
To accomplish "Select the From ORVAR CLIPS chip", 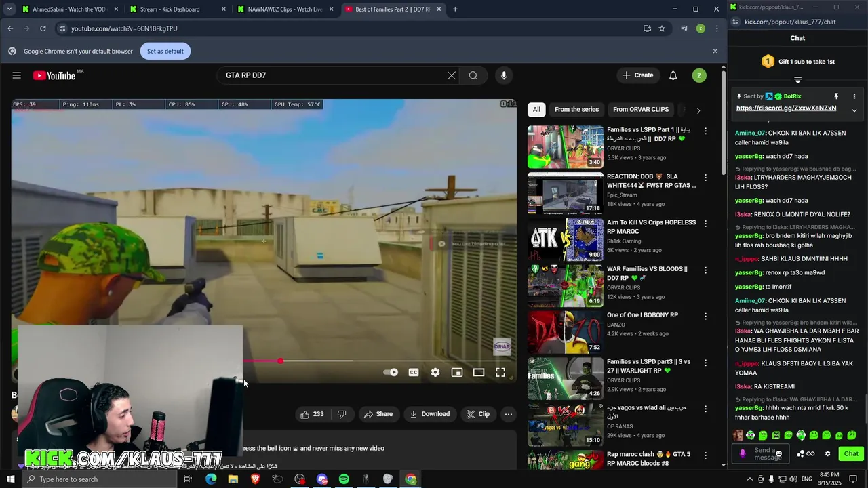I will point(641,109).
